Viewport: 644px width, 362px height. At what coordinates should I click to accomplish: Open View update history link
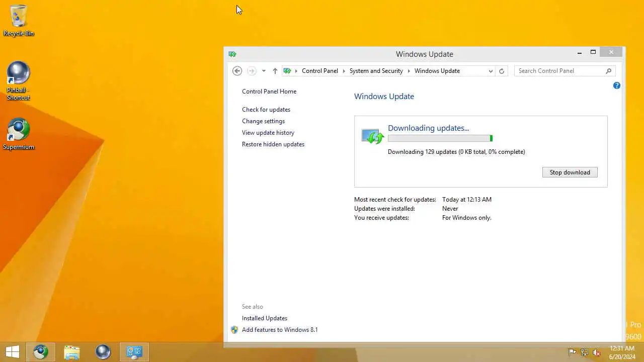pyautogui.click(x=268, y=133)
